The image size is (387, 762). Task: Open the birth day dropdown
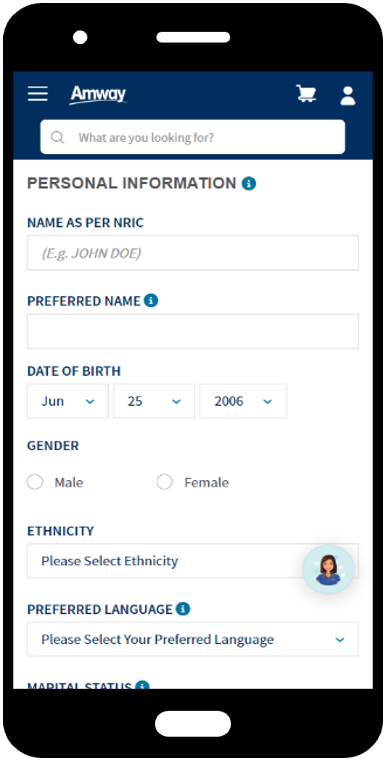[x=154, y=401]
